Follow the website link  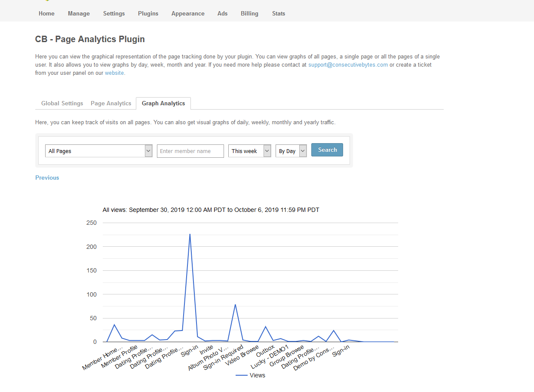point(114,73)
